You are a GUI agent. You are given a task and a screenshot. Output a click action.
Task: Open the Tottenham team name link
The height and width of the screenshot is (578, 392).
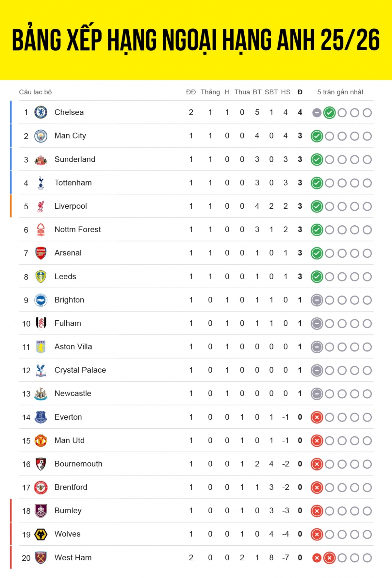(x=73, y=183)
